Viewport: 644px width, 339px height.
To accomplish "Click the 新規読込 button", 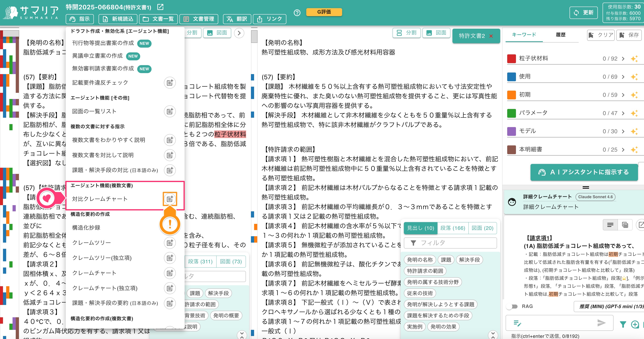I will pyautogui.click(x=118, y=19).
